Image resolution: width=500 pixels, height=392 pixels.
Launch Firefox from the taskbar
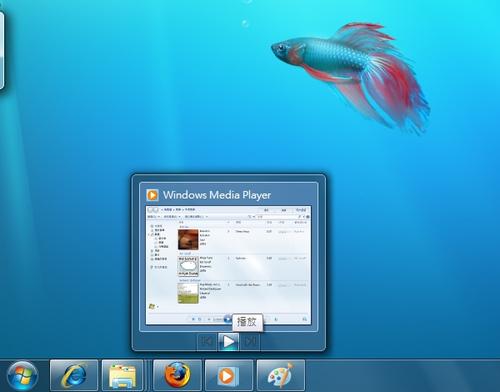pyautogui.click(x=177, y=376)
